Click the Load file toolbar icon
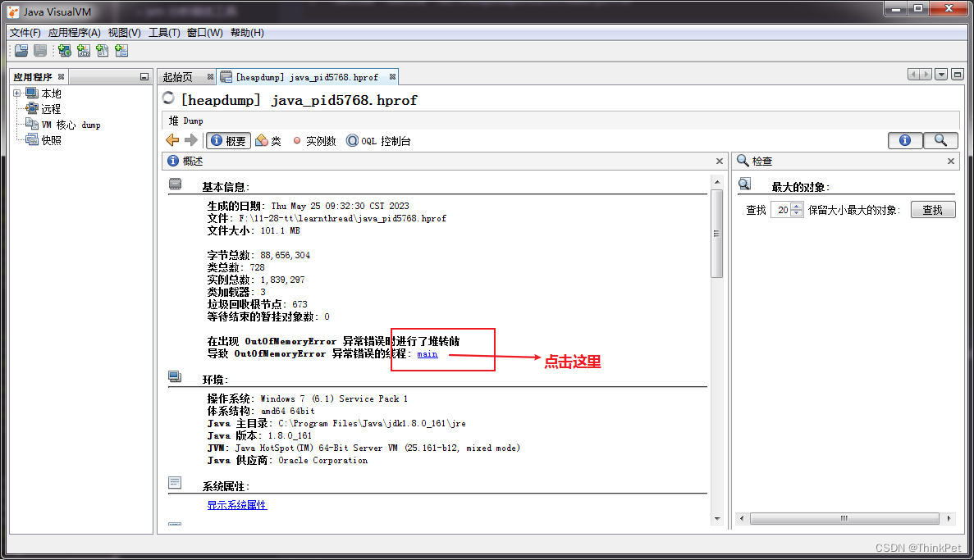The image size is (974, 560). tap(21, 51)
